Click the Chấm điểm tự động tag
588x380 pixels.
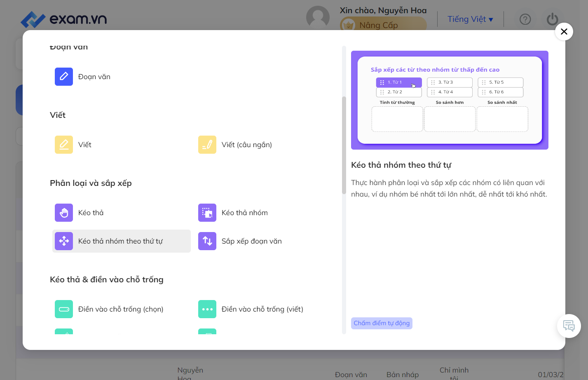pos(382,323)
